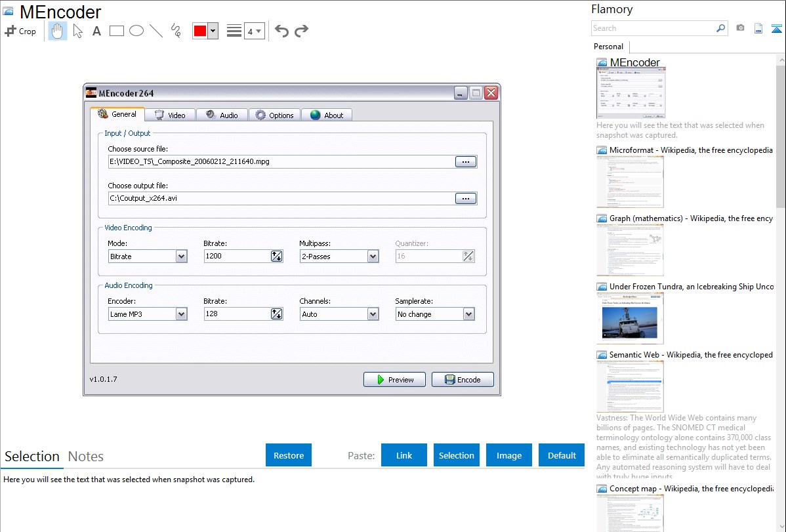
Task: Click the top-right Flamory cloud icon
Action: [776, 28]
